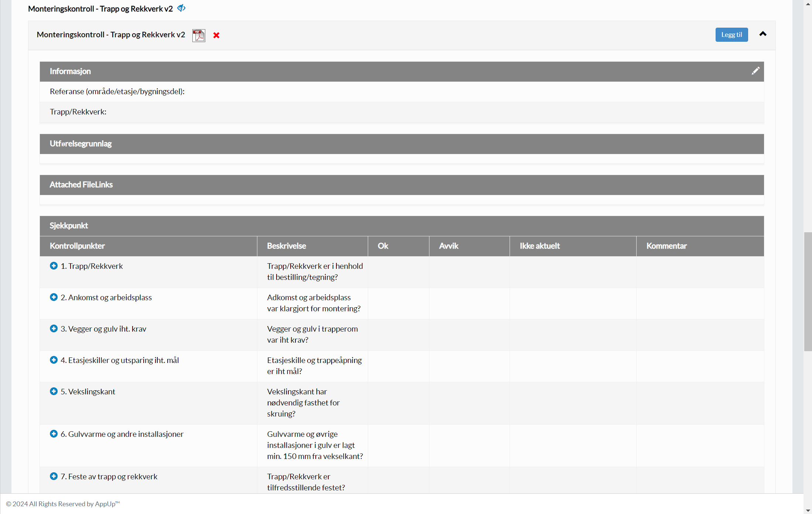Click description 'Etasjeskille og trappeåpning er iht mål?'
The image size is (812, 514).
[315, 366]
